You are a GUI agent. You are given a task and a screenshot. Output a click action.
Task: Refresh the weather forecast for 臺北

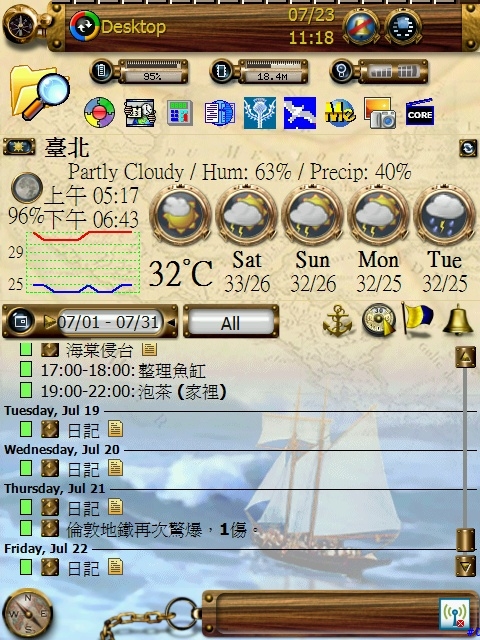468,148
